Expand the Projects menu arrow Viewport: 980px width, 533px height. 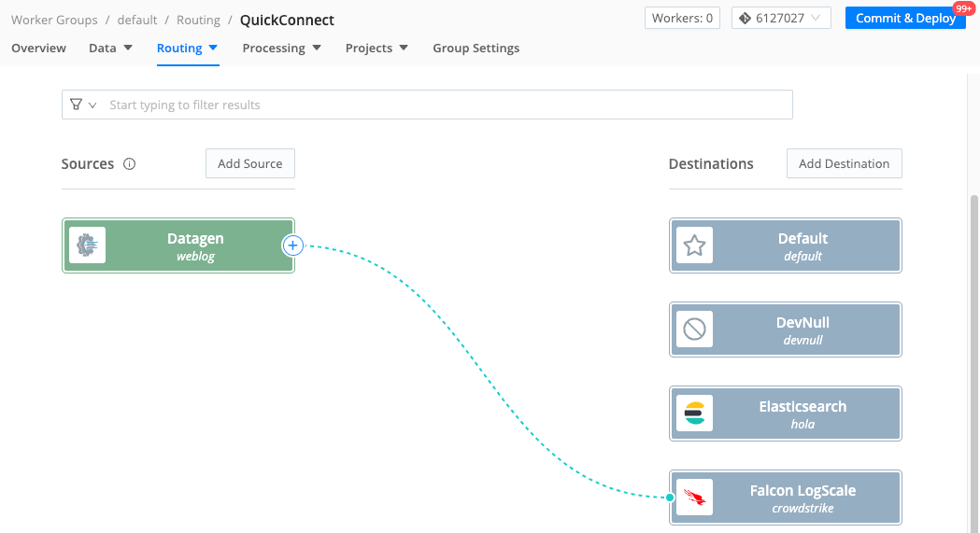point(404,48)
